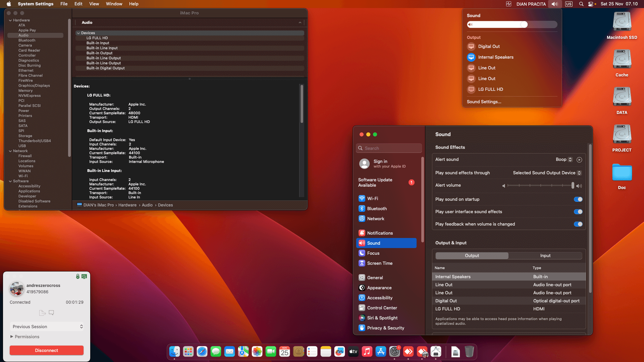Open Maps app in the Dock

point(243,351)
